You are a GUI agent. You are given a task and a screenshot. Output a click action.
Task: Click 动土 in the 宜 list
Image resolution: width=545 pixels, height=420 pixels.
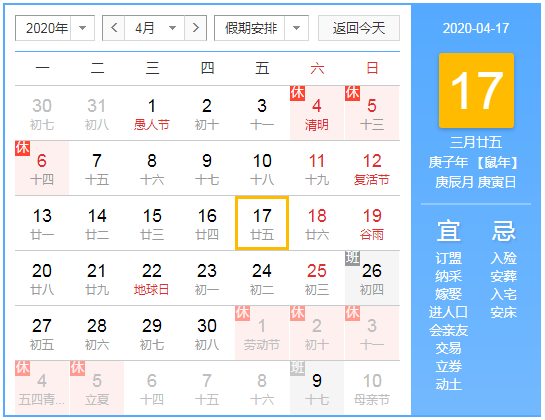(449, 385)
